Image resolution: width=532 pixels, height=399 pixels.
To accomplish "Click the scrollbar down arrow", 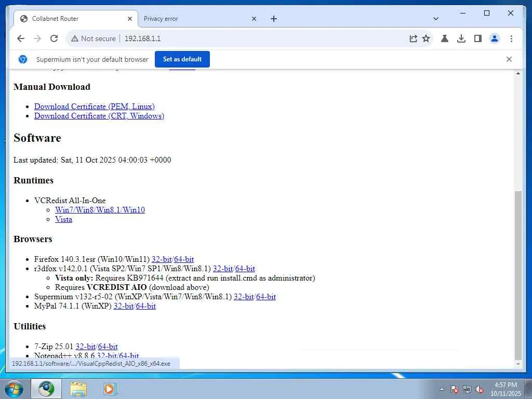I will pyautogui.click(x=518, y=364).
